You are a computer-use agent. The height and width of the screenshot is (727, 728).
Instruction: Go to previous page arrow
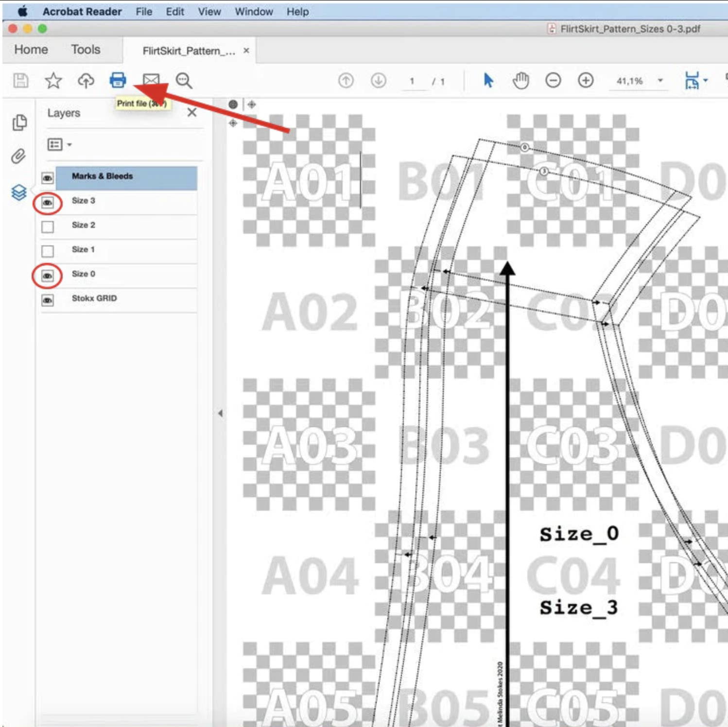point(346,81)
